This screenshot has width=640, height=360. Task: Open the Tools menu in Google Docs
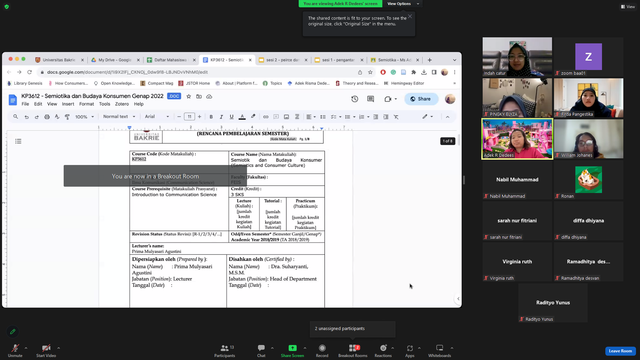104,104
